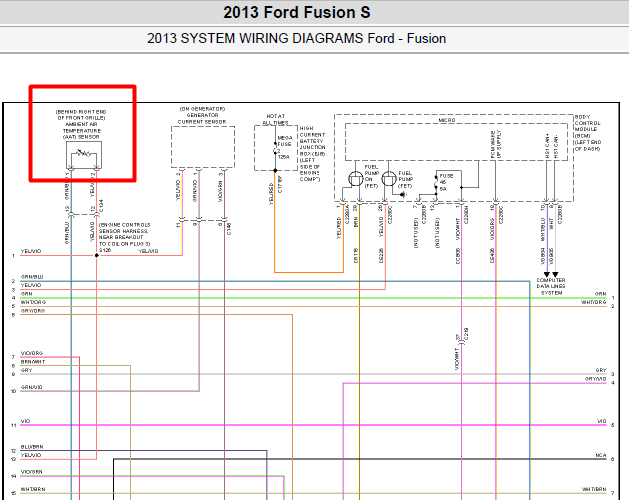
Task: Click the "VIO/ORG" label at left pin 7
Action: tap(32, 354)
